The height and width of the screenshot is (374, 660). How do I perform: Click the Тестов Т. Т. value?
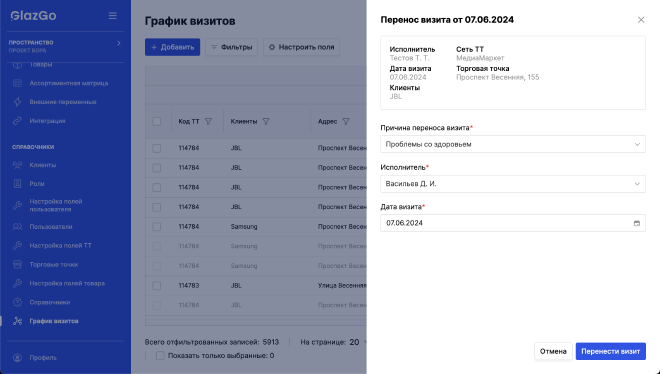pyautogui.click(x=409, y=58)
